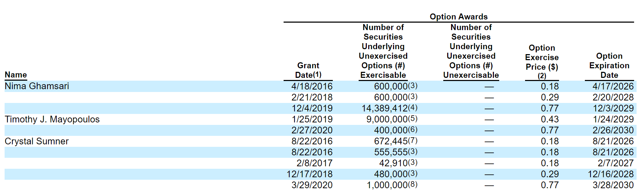Select grant date 2/27/2020

pyautogui.click(x=312, y=130)
